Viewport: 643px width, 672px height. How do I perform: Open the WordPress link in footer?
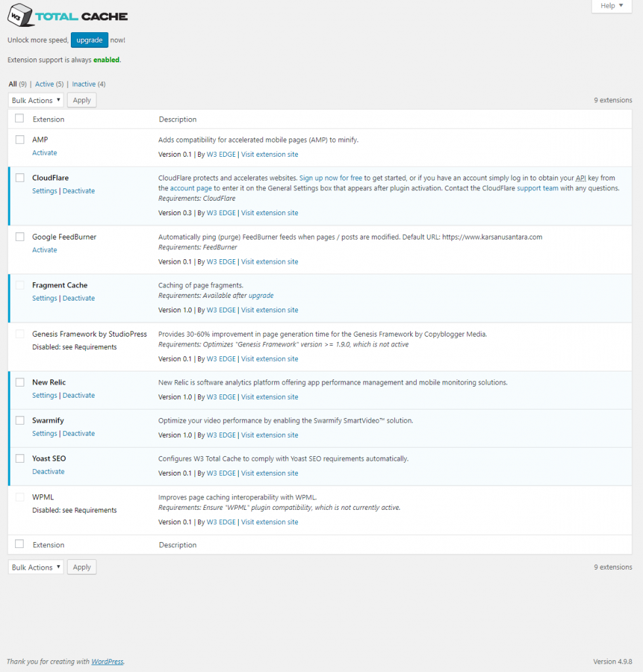107,661
